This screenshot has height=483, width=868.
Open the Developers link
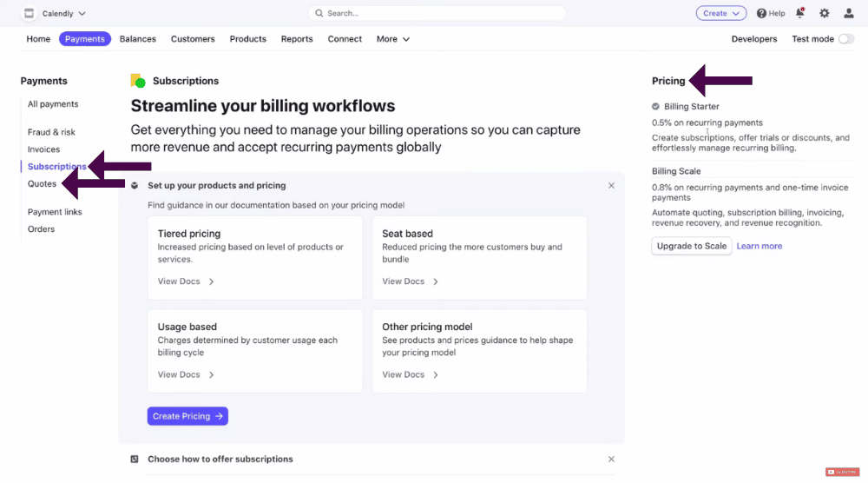click(754, 39)
